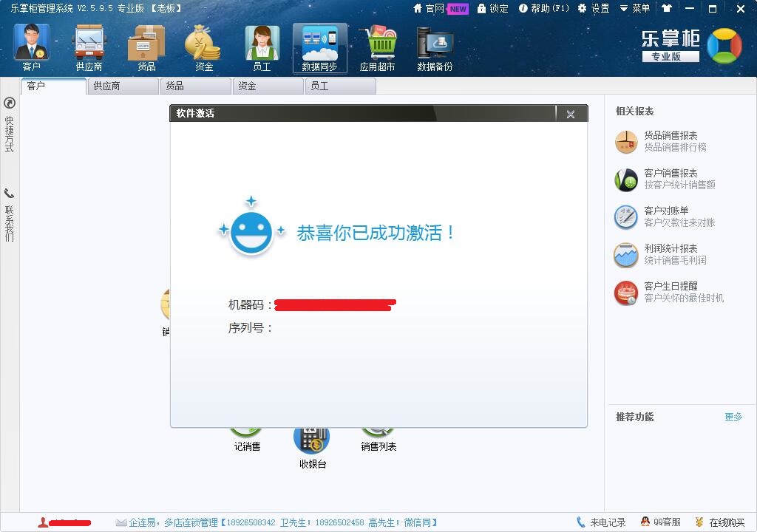Open 客户生日提醒 cake icon
Screen dimensions: 757x532
click(625, 293)
